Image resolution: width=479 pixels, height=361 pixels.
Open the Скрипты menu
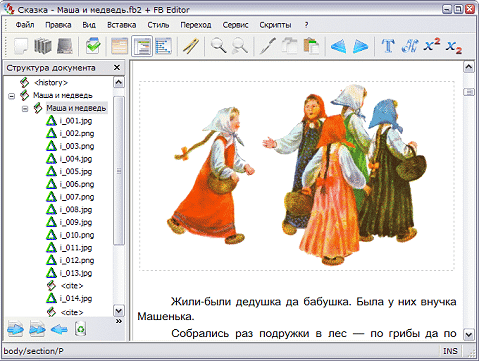click(x=275, y=25)
